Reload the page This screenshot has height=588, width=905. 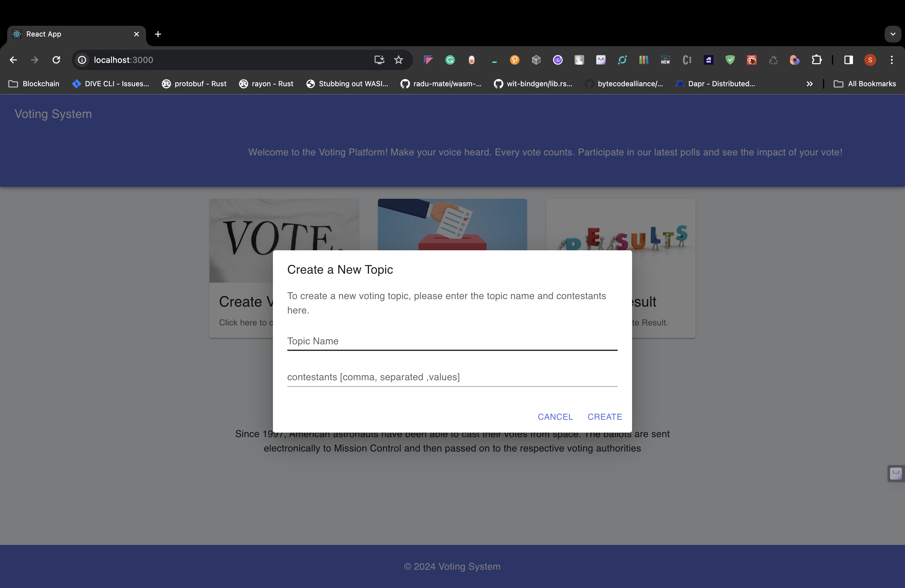56,60
